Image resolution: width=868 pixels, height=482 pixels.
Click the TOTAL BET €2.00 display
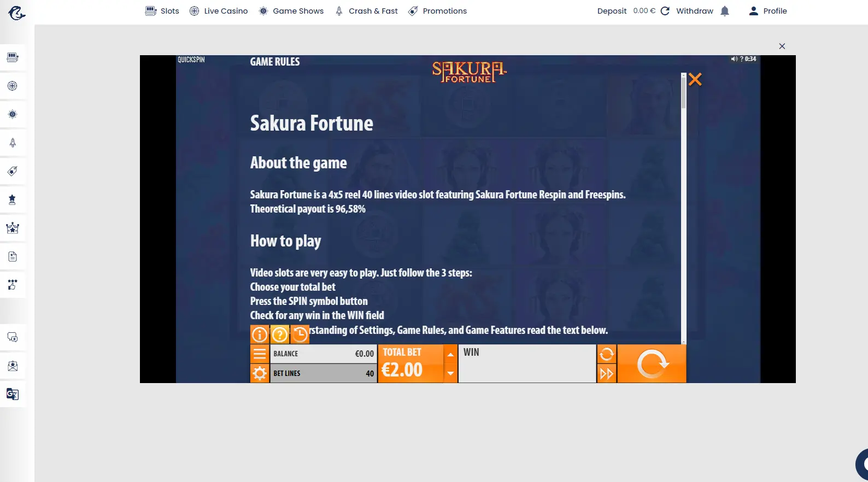coord(410,364)
